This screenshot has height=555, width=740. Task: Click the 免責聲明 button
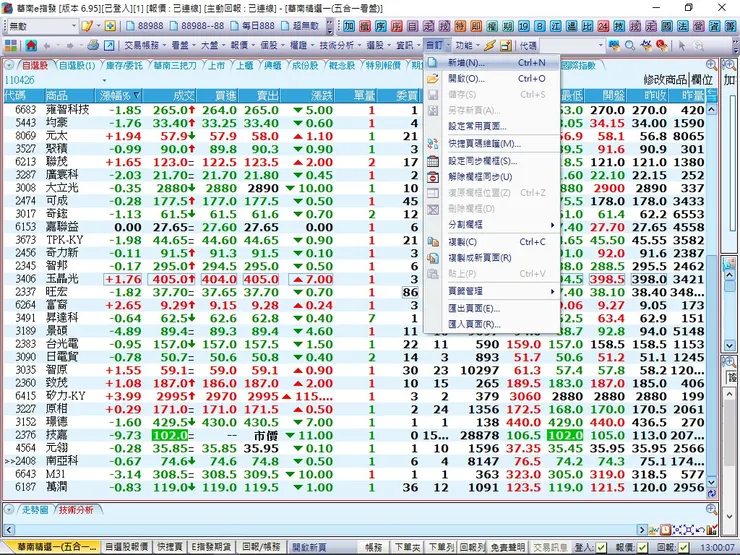[x=507, y=547]
